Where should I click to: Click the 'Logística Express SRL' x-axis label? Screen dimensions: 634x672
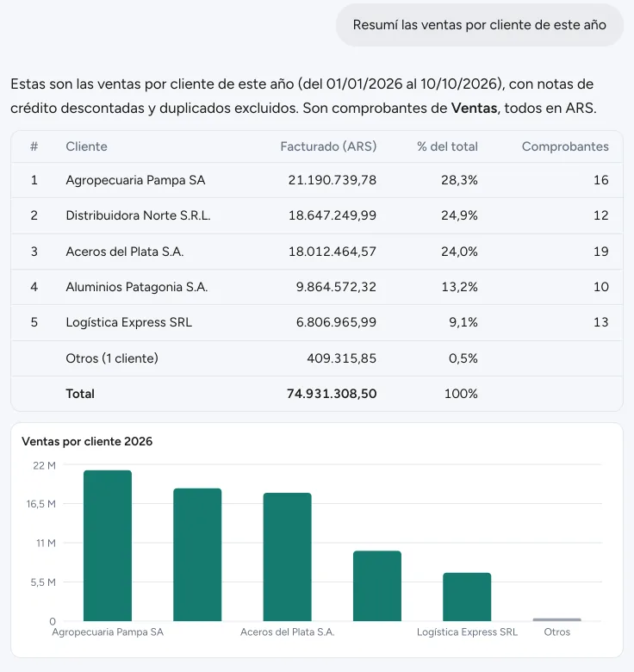click(x=467, y=632)
